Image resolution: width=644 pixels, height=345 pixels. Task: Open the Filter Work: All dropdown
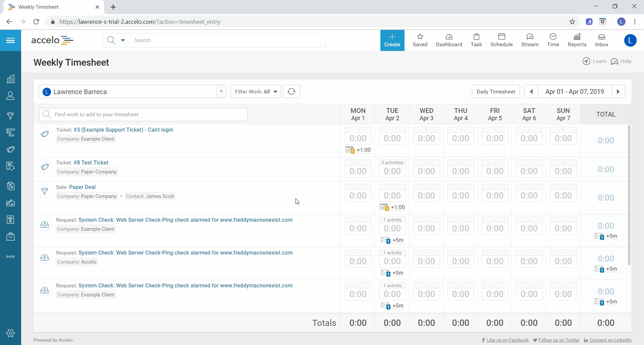(x=256, y=91)
